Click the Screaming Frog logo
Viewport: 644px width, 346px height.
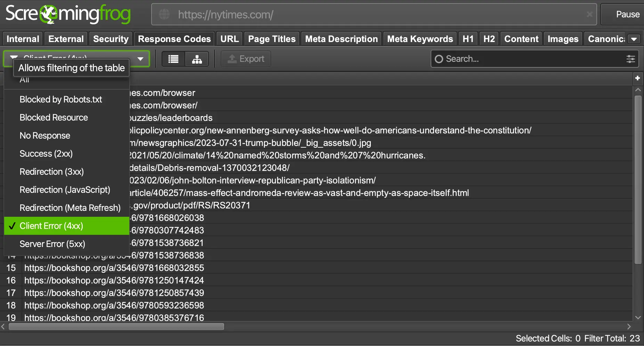click(x=68, y=14)
